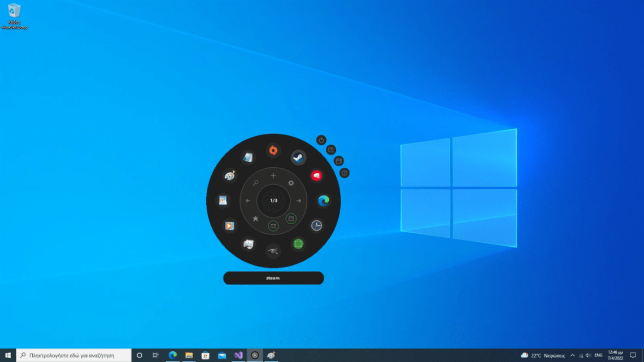Go back a page using the left arrow

(248, 201)
